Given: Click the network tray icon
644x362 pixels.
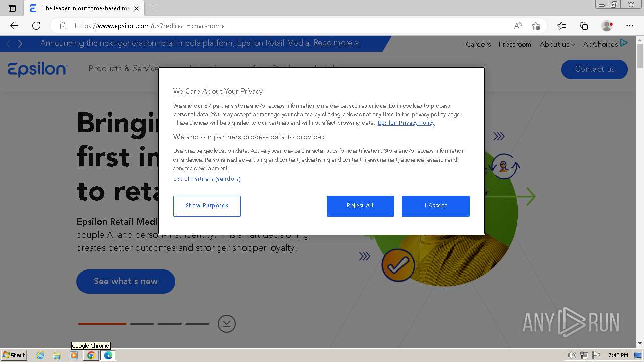Looking at the screenshot, I should (x=584, y=355).
